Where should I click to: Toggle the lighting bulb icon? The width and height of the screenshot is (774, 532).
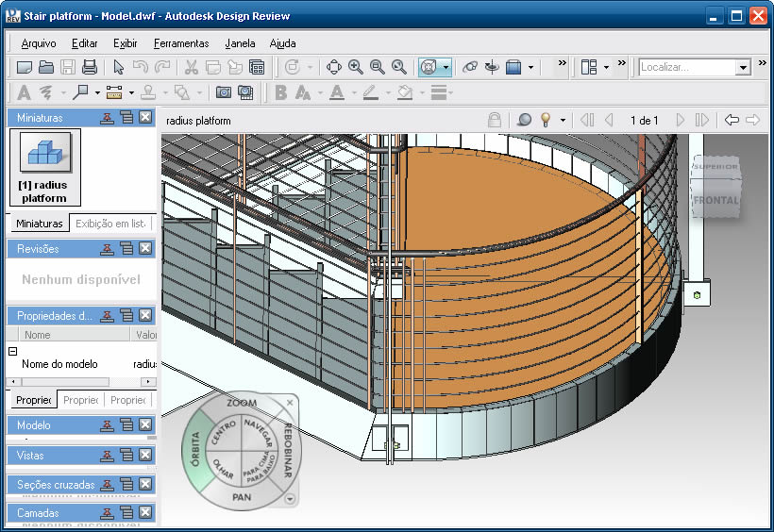coord(546,120)
